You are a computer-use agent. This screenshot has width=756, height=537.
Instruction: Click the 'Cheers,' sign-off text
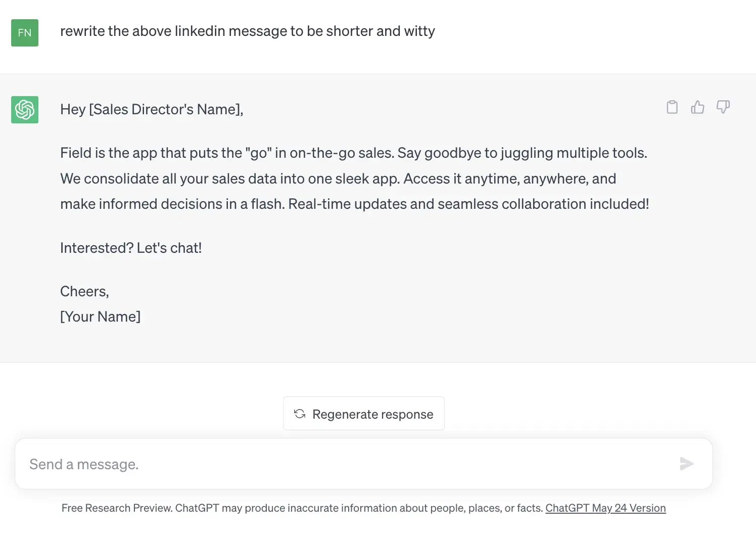(84, 292)
